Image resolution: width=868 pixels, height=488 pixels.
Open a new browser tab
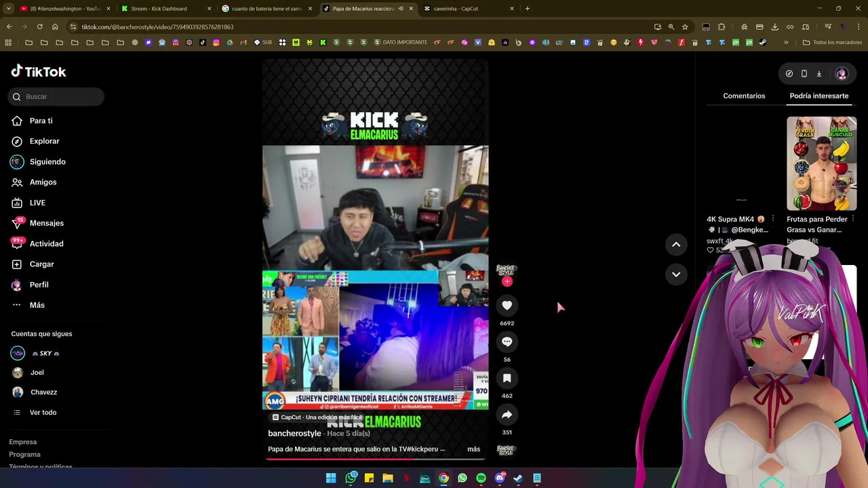coord(528,9)
